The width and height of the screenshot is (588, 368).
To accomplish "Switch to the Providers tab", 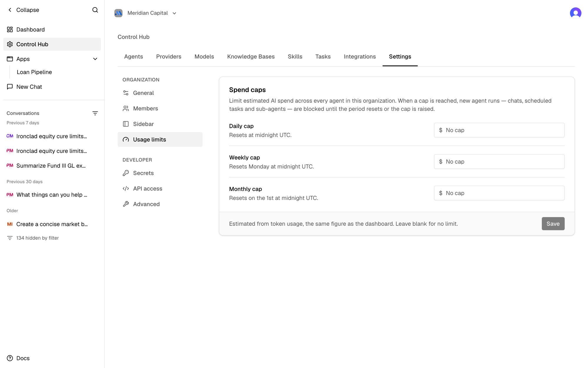I will click(169, 57).
